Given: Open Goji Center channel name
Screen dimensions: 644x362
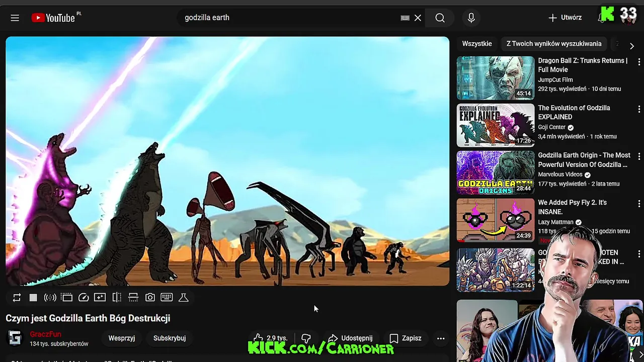Looking at the screenshot, I should [x=552, y=127].
